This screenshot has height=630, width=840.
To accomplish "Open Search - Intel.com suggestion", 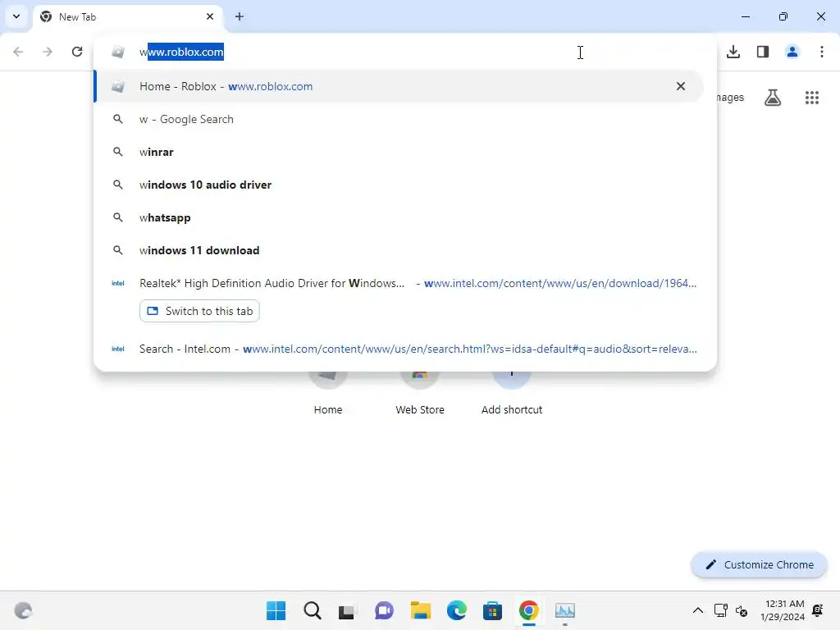I will pos(399,349).
